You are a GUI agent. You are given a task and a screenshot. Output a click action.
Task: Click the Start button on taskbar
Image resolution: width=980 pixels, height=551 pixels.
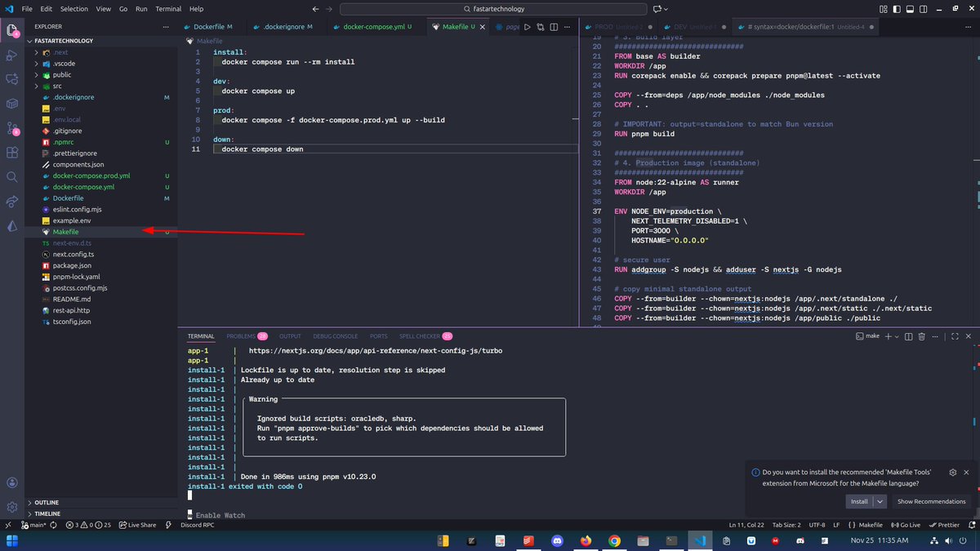[13, 540]
